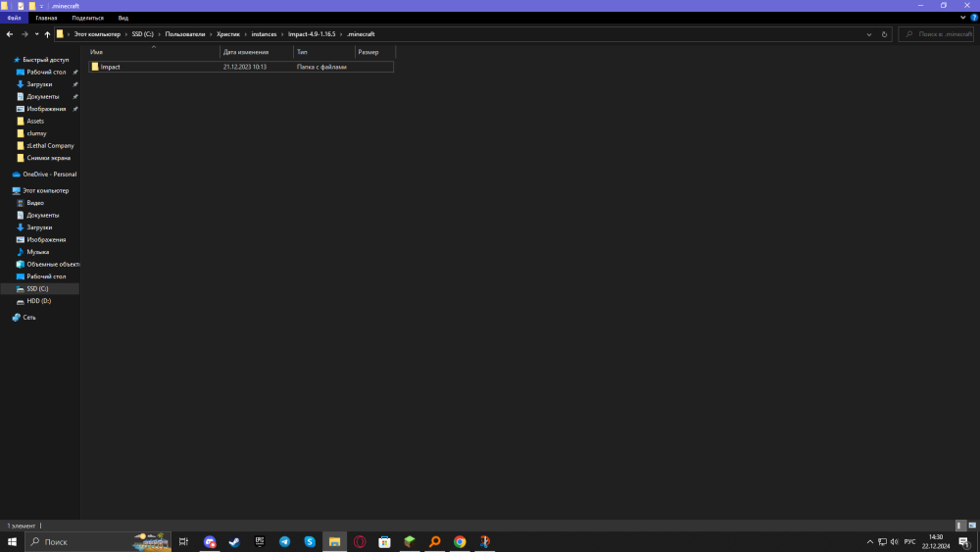980x552 pixels.
Task: Click Этот компьютер in the address path
Action: (97, 34)
